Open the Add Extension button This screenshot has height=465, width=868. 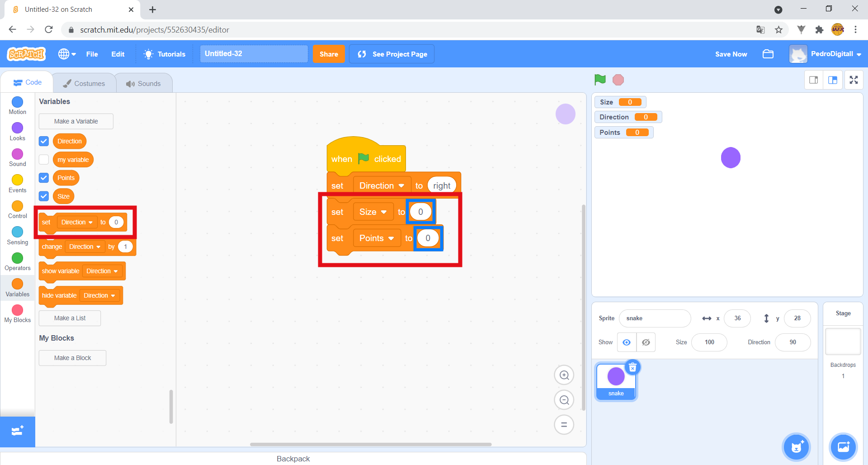[x=18, y=432]
